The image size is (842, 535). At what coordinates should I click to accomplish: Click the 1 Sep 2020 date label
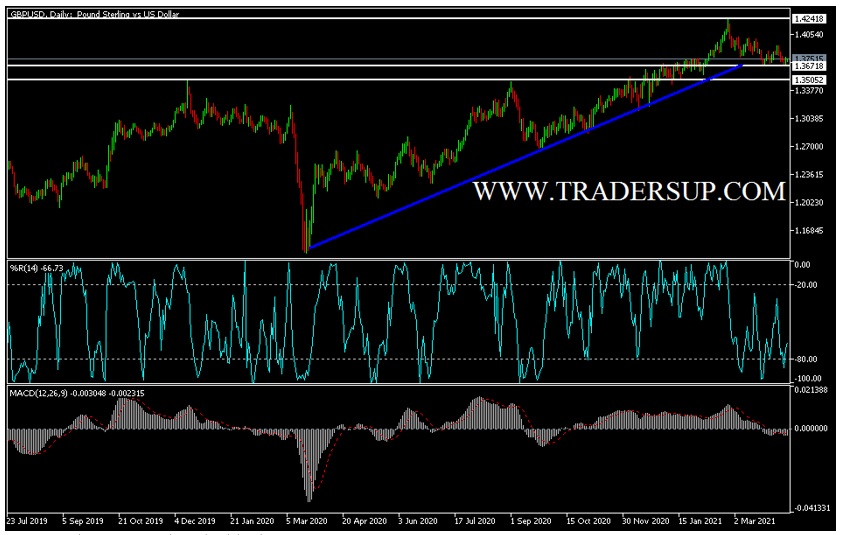click(531, 521)
